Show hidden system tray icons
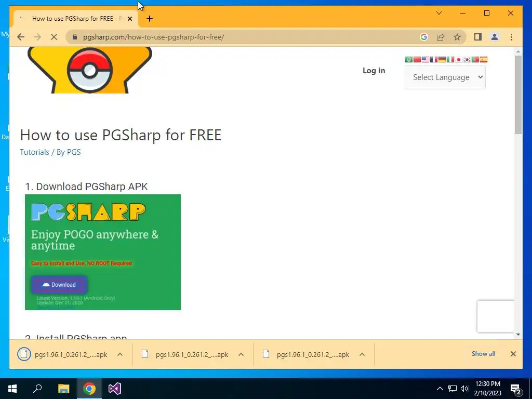 coord(440,389)
